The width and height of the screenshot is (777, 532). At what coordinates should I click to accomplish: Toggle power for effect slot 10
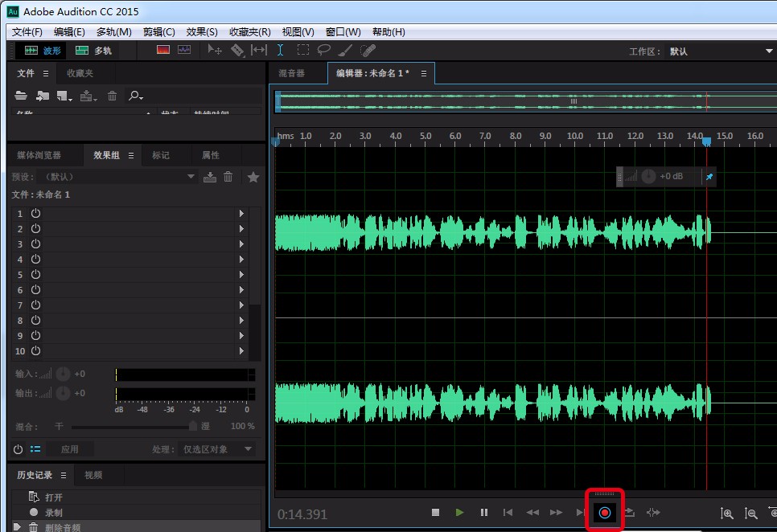point(35,351)
